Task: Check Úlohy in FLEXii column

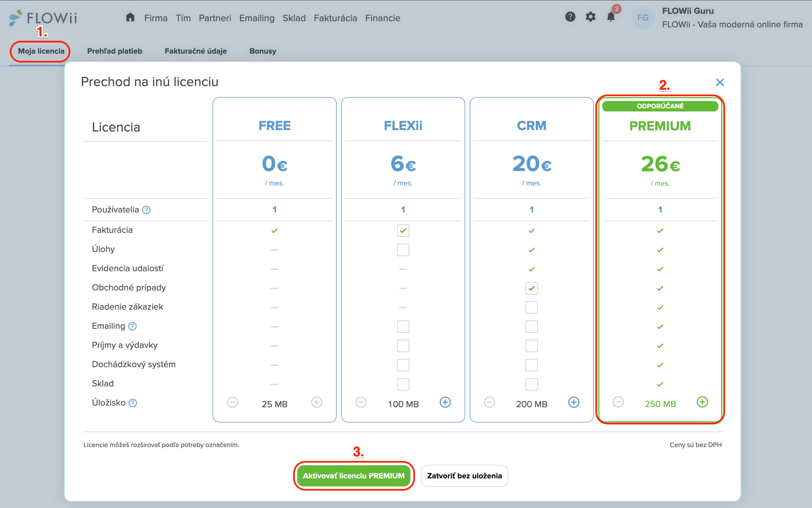Action: pos(403,250)
